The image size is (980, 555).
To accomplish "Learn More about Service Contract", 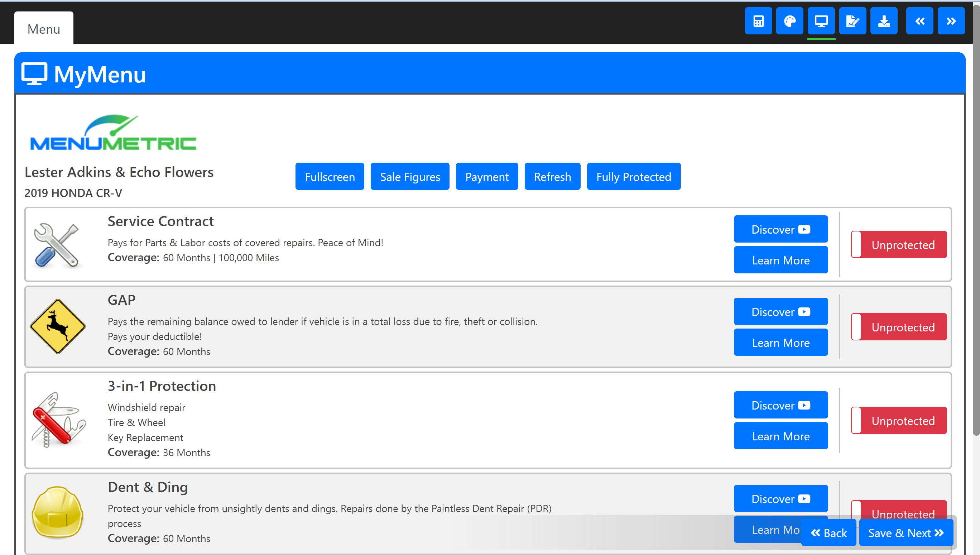I will [781, 260].
